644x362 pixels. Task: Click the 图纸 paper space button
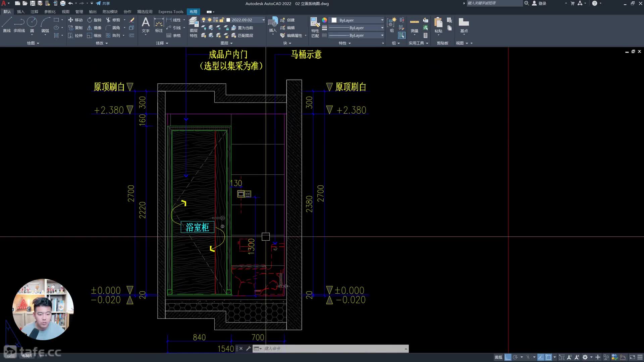498,357
